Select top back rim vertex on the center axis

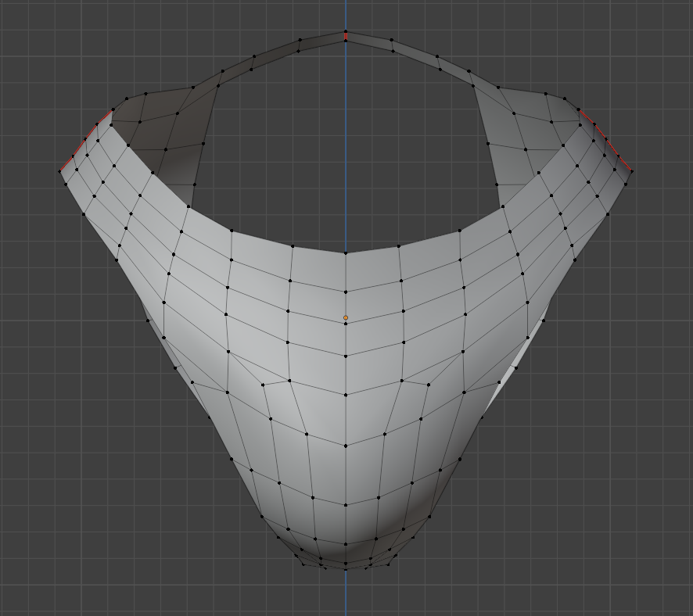[x=346, y=32]
